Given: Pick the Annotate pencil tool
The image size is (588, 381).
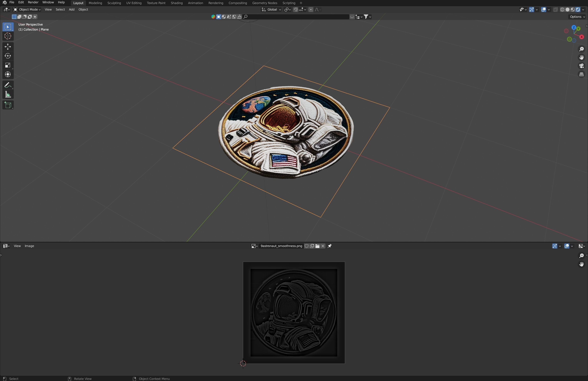Looking at the screenshot, I should click(x=8, y=85).
